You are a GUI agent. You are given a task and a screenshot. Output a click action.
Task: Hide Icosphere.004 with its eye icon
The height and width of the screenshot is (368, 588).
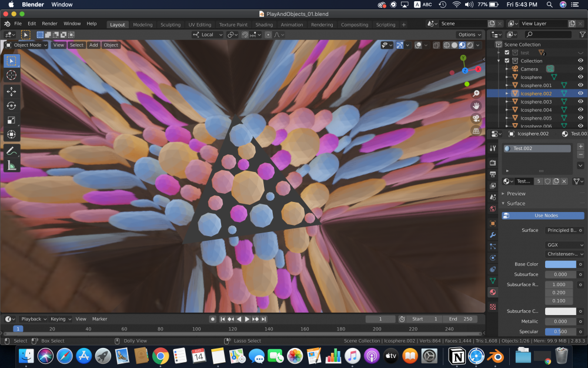[580, 110]
